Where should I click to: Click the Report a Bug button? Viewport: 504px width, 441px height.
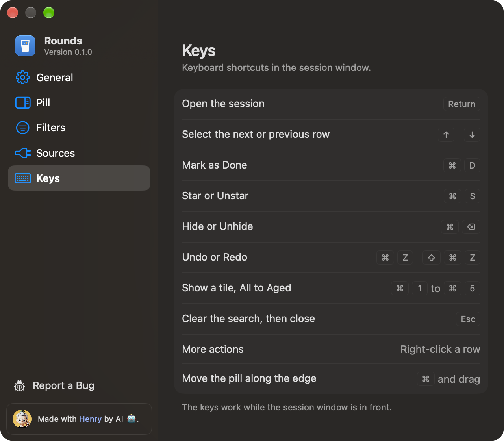54,386
